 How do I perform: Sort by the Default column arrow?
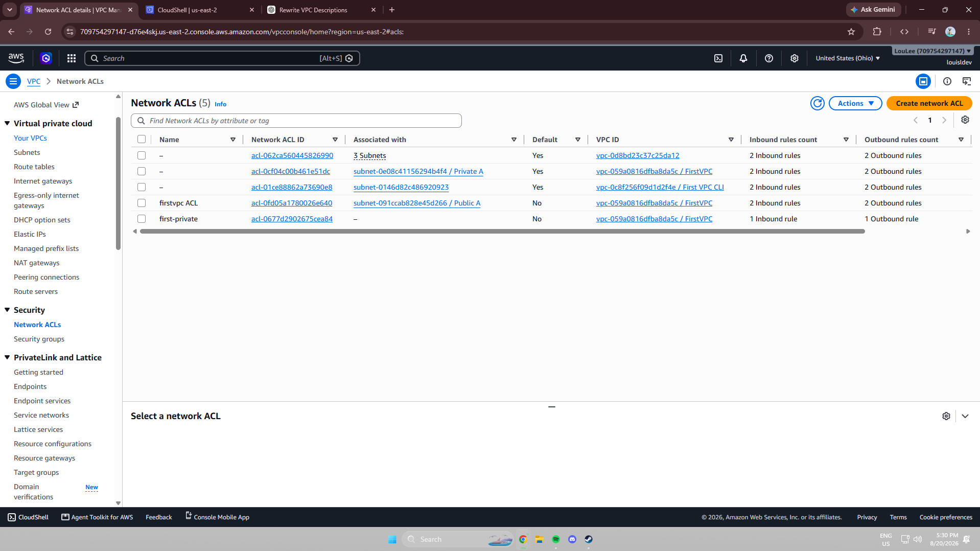[x=578, y=140]
